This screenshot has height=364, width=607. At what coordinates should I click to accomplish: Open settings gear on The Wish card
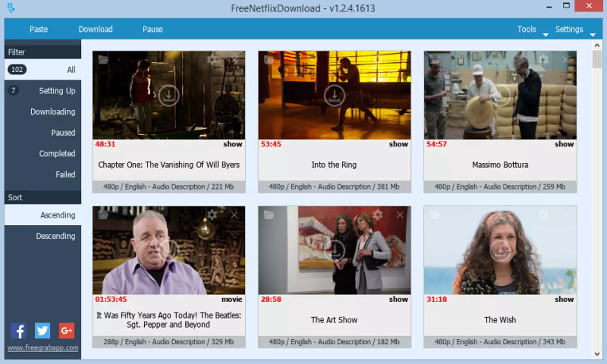[x=543, y=214]
